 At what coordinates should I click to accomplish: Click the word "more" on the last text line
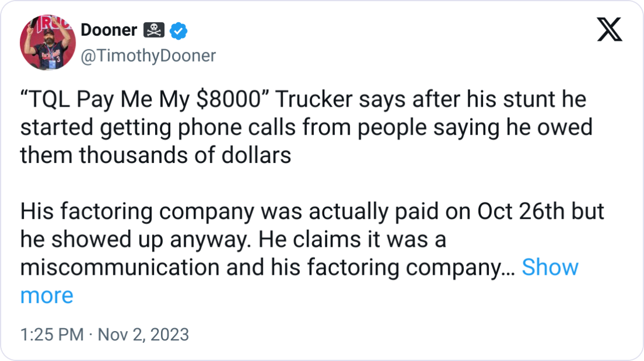tap(47, 295)
